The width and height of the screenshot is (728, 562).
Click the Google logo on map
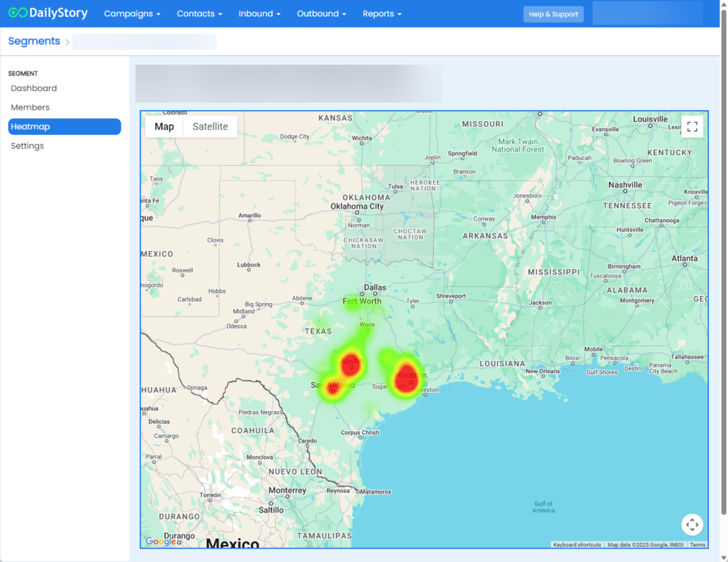(x=161, y=541)
